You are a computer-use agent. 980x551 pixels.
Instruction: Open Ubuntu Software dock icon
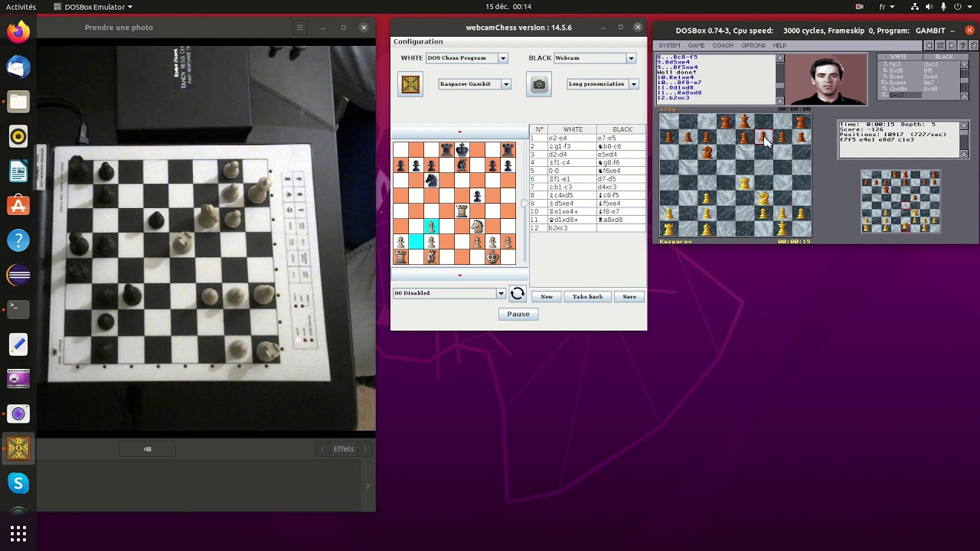(x=18, y=206)
